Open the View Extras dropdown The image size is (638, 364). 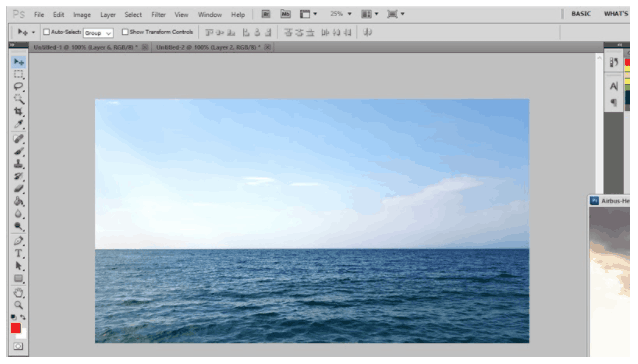[308, 14]
